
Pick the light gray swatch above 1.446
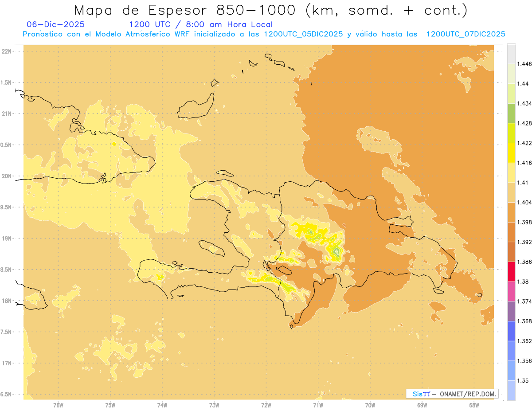[x=511, y=54]
